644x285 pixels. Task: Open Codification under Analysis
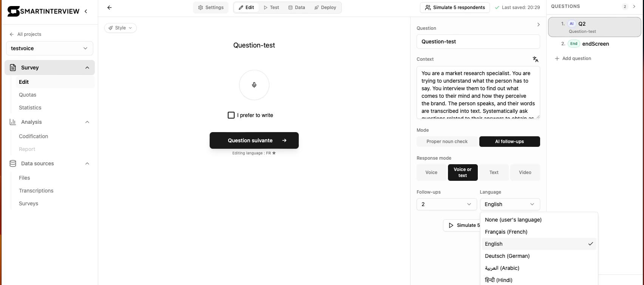(34, 136)
